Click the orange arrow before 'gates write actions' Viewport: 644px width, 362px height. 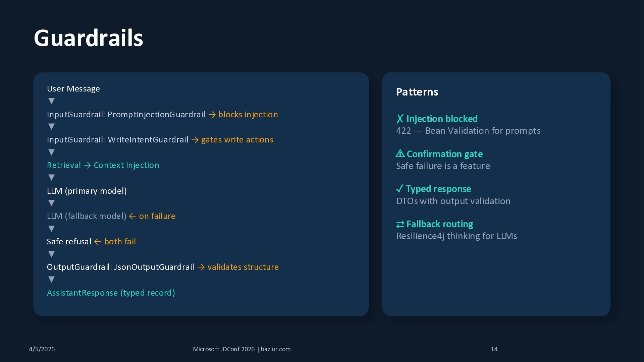coord(195,140)
